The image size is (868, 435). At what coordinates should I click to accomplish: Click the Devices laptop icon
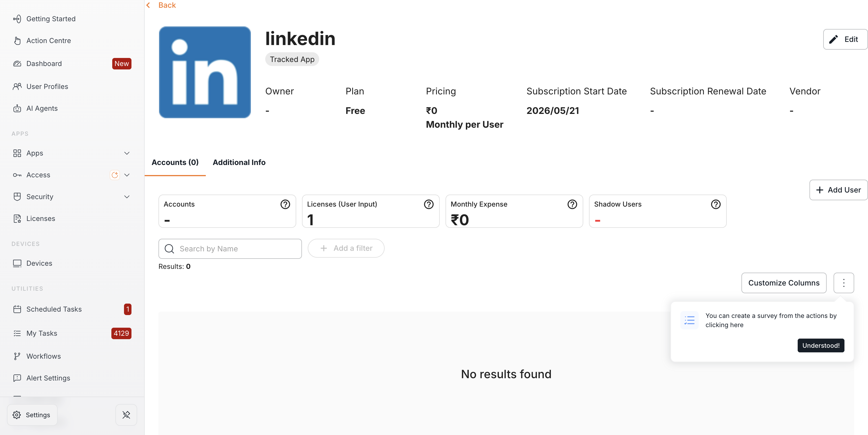pyautogui.click(x=17, y=263)
